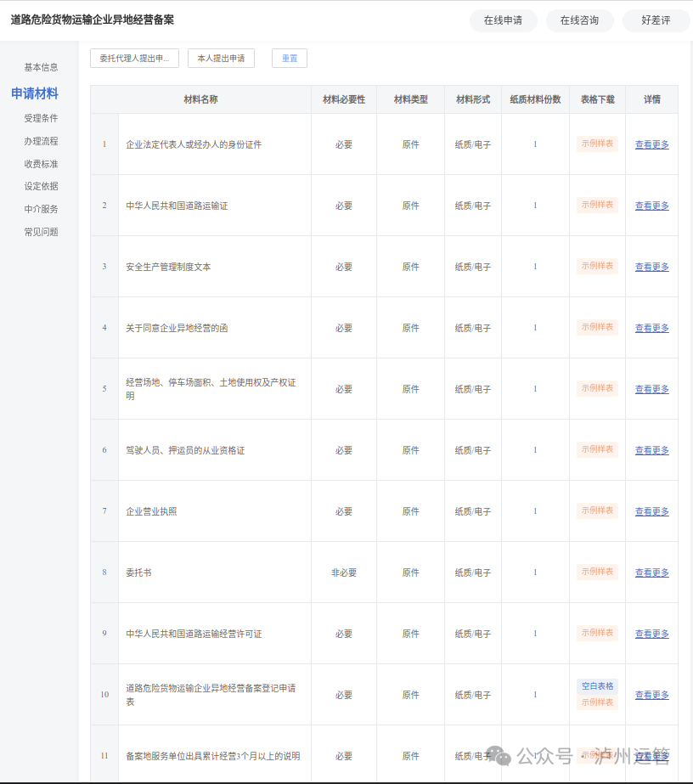Image resolution: width=693 pixels, height=784 pixels.
Task: Click the 关于同意企业异地经营的函 text
Action: pos(177,328)
